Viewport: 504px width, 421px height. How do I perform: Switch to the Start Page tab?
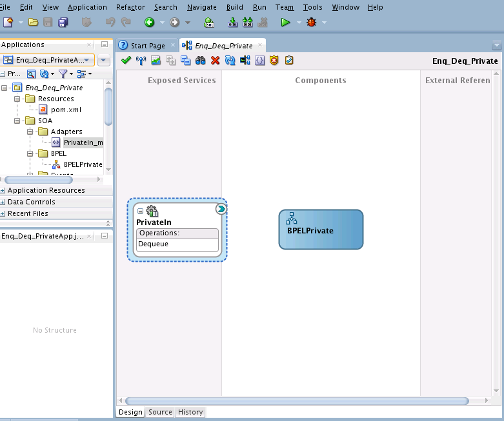(x=147, y=46)
